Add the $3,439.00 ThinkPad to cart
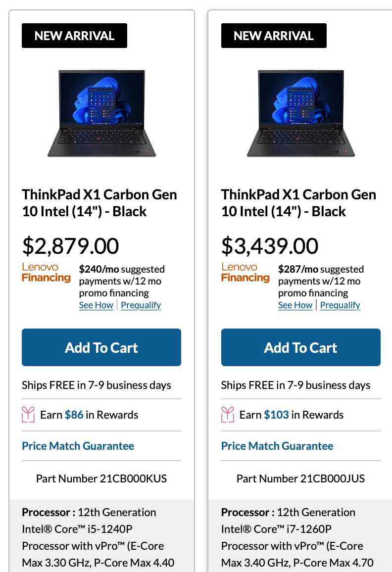The height and width of the screenshot is (572, 392). click(300, 347)
